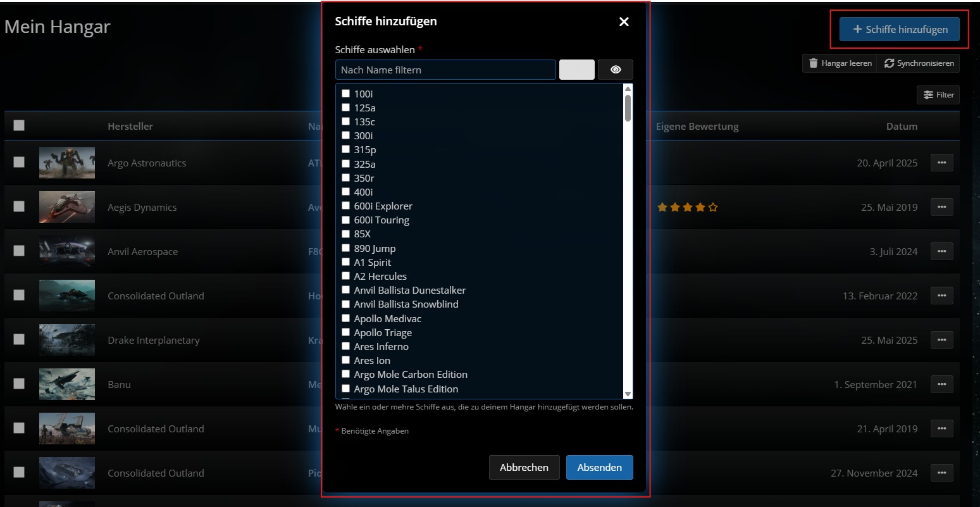This screenshot has width=980, height=507.
Task: Sort by the Datum column header
Action: 902,126
